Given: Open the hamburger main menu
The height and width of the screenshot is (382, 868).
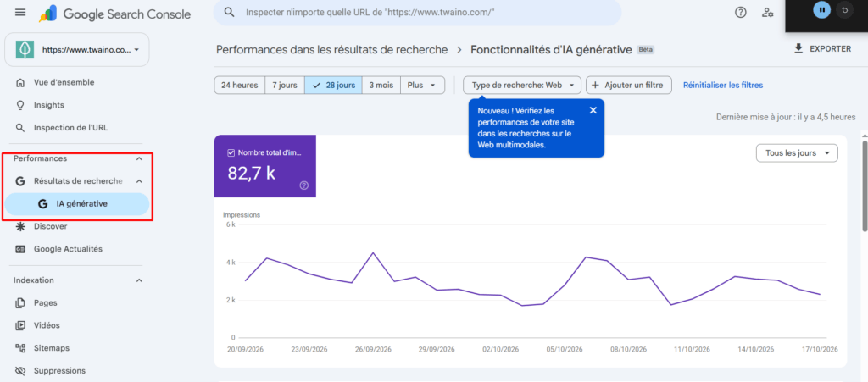Looking at the screenshot, I should (x=20, y=12).
